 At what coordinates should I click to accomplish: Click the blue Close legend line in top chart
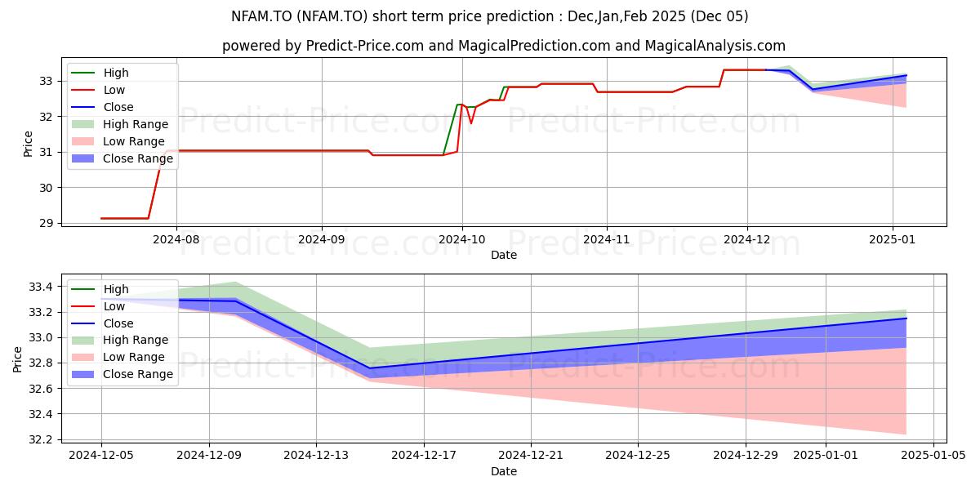85,108
